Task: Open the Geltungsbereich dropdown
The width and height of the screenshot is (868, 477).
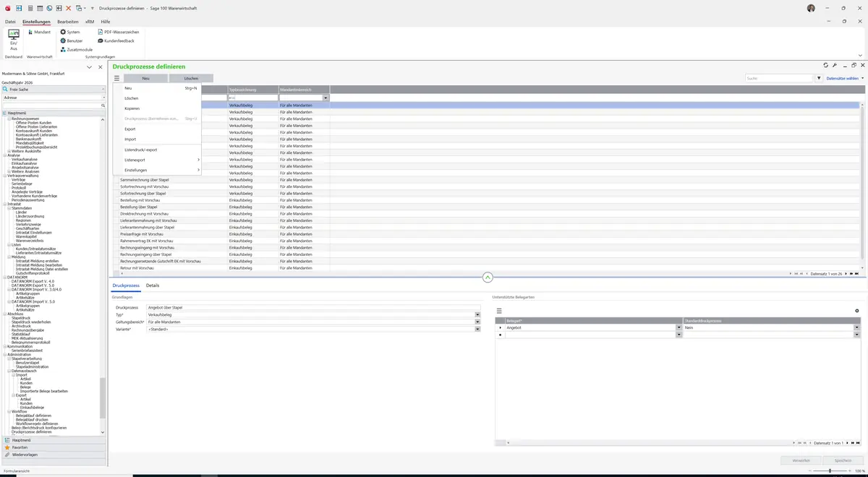Action: click(477, 322)
